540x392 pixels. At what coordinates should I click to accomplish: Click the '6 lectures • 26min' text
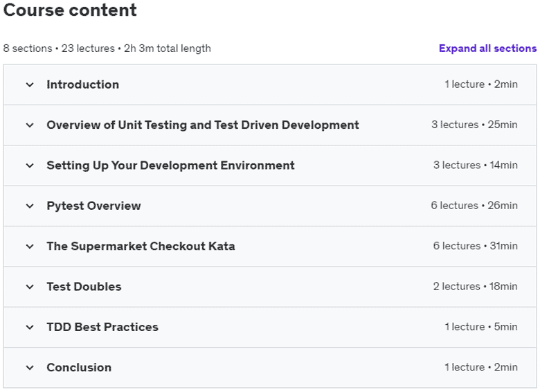(474, 205)
